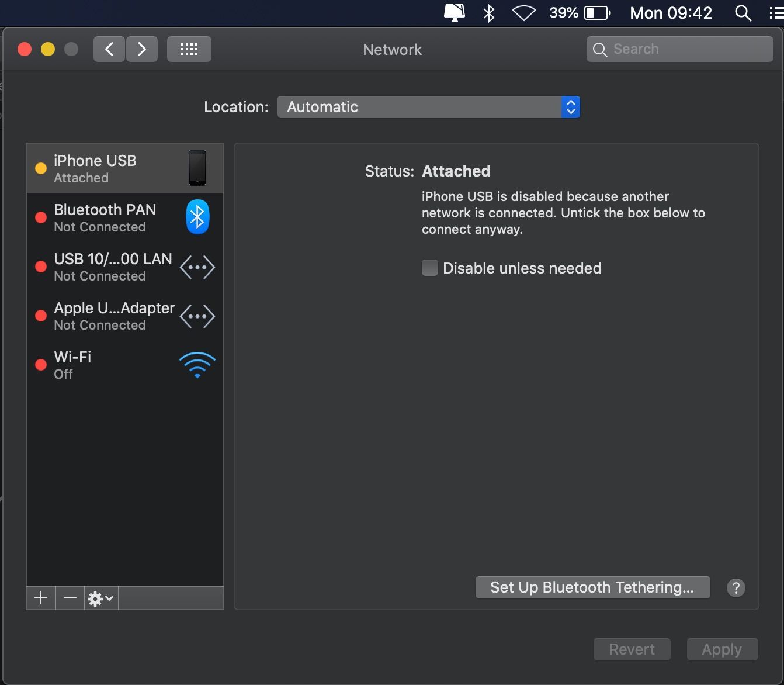Screen dimensions: 784x685
Task: Open help with the question mark button
Action: click(736, 588)
